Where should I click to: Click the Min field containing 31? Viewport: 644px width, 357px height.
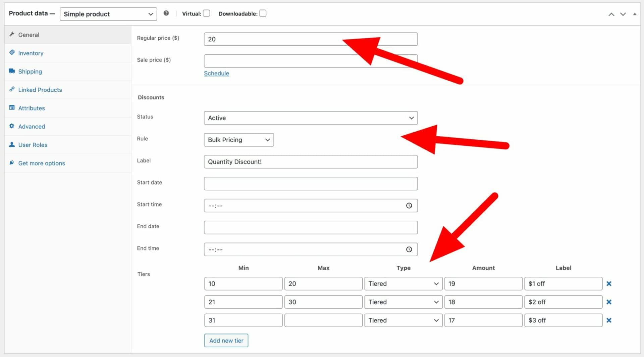(x=243, y=320)
